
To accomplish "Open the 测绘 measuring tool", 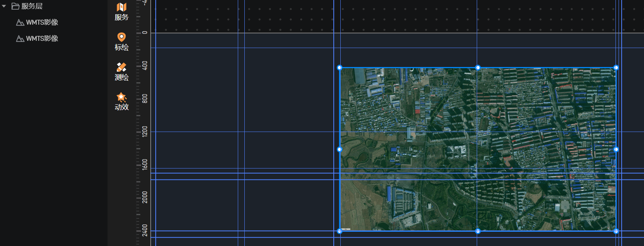I will pos(121,72).
